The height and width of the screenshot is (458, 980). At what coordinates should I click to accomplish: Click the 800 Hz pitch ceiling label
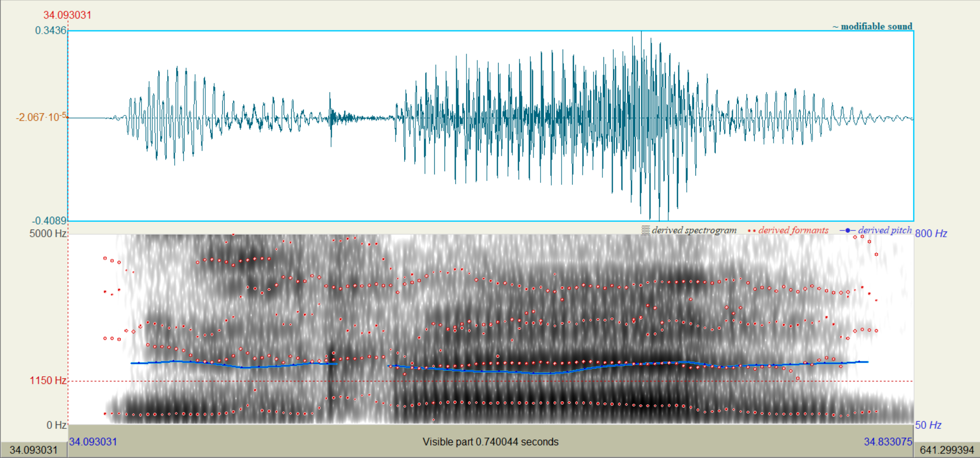point(931,234)
